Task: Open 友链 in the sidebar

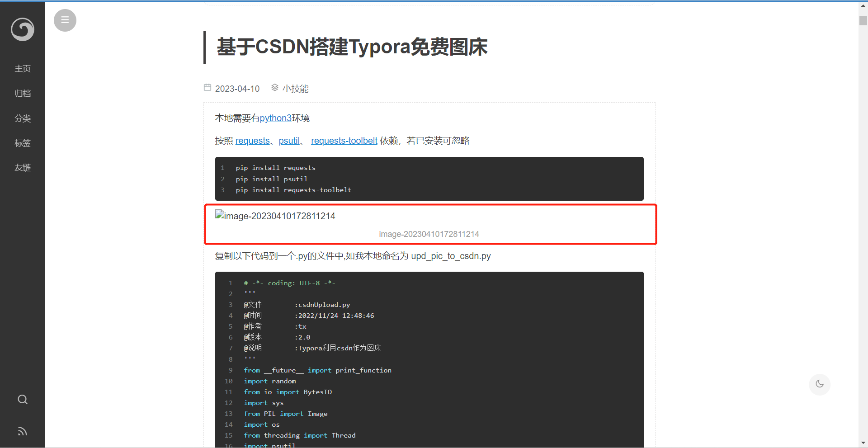Action: tap(23, 168)
